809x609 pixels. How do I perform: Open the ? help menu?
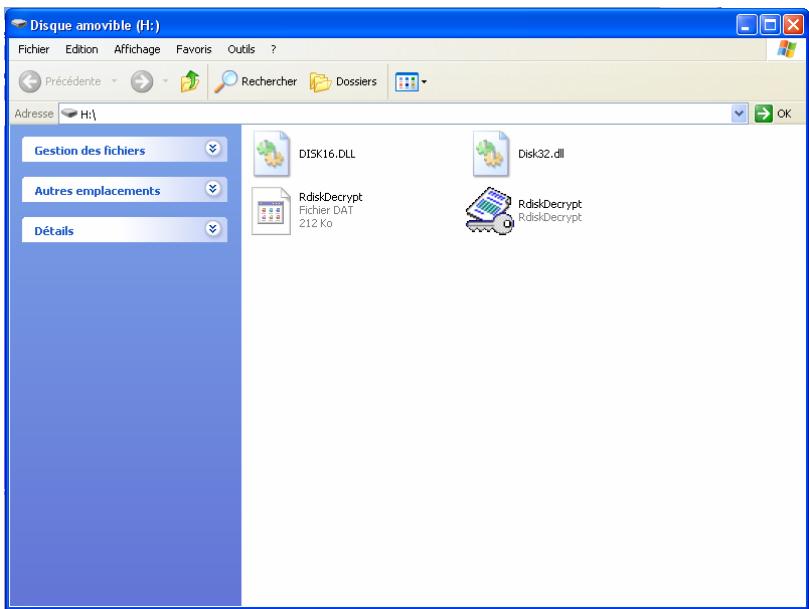coord(273,50)
